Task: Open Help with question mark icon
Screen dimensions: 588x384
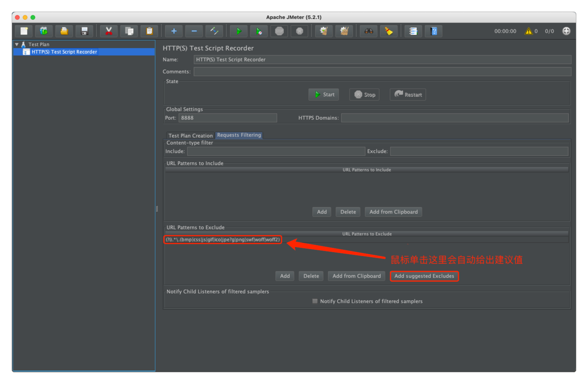Action: click(434, 31)
